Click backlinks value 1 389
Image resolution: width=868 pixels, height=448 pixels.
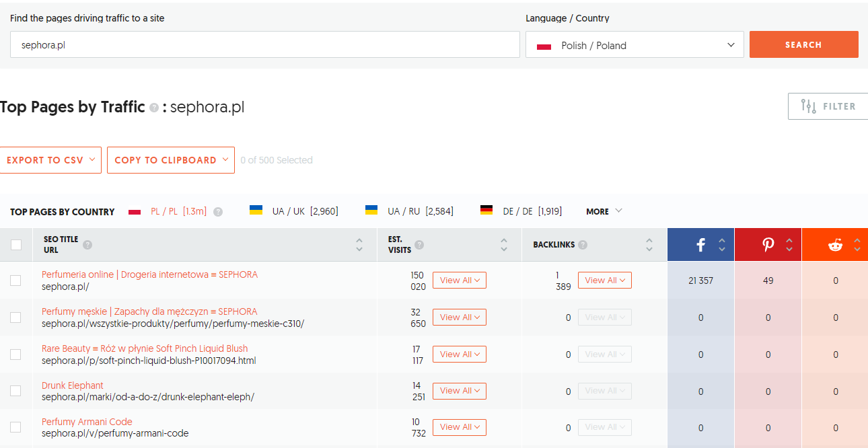coord(563,281)
